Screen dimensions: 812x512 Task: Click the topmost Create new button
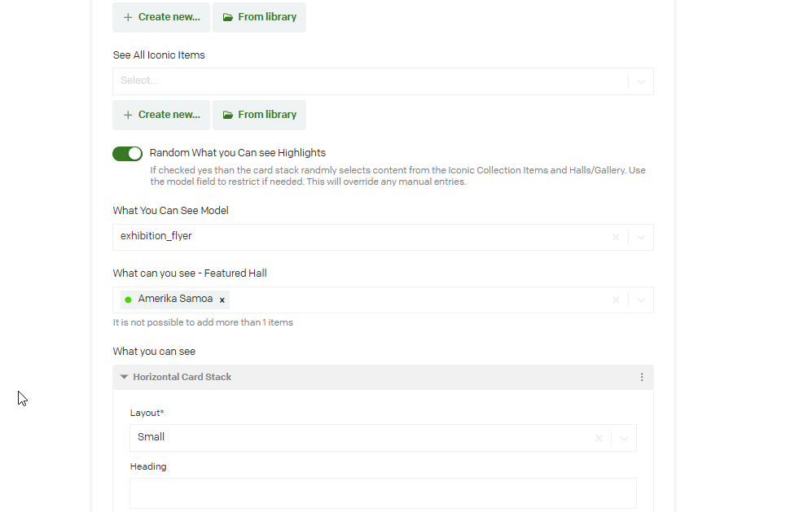pos(161,17)
